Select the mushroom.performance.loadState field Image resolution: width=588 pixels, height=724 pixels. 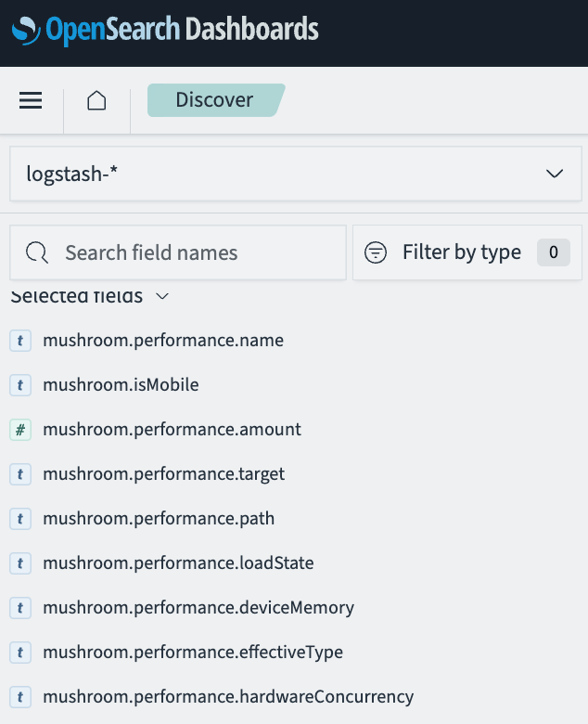click(x=178, y=563)
